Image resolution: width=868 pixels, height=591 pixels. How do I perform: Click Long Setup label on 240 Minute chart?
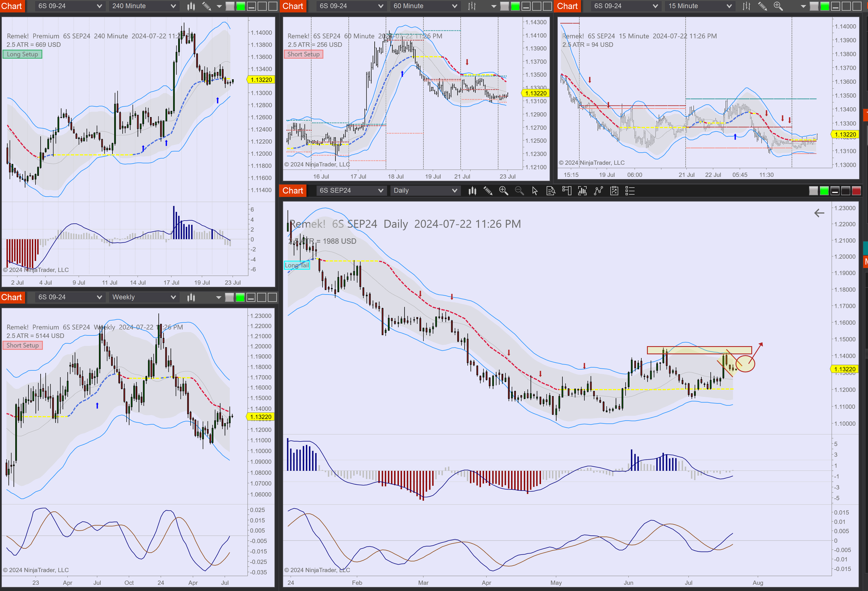23,54
